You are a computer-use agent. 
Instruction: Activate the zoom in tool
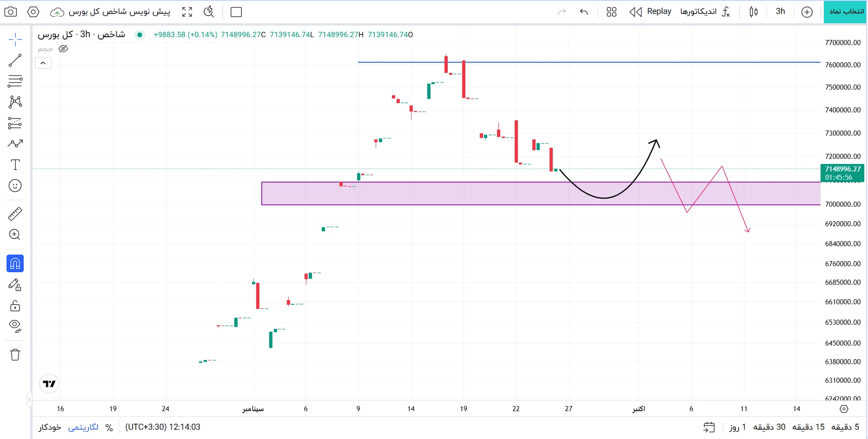point(15,235)
